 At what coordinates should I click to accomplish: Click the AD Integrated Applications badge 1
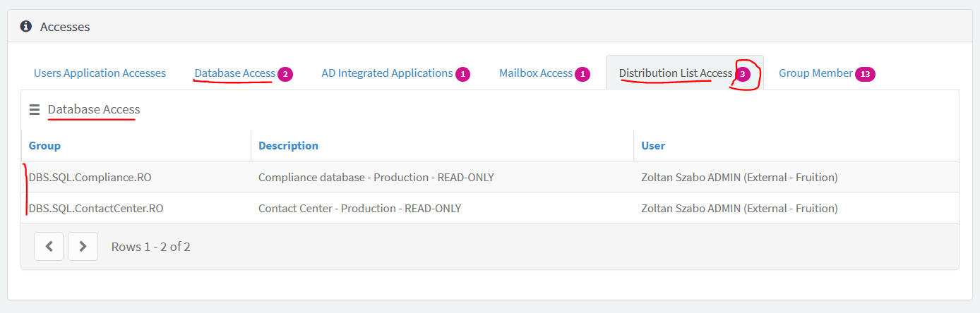click(462, 74)
